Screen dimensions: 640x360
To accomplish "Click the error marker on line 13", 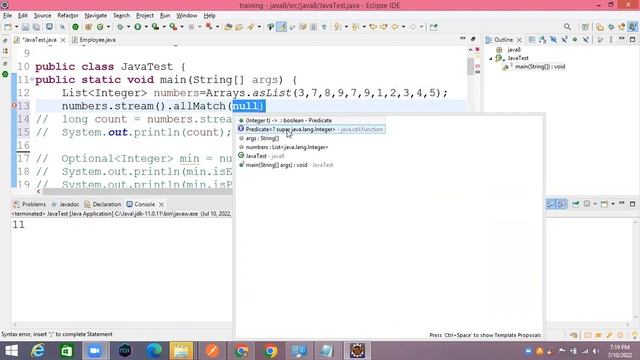I will coord(13,106).
